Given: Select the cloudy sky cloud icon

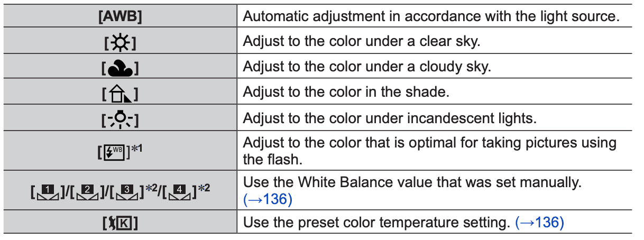Looking at the screenshot, I should 120,68.
